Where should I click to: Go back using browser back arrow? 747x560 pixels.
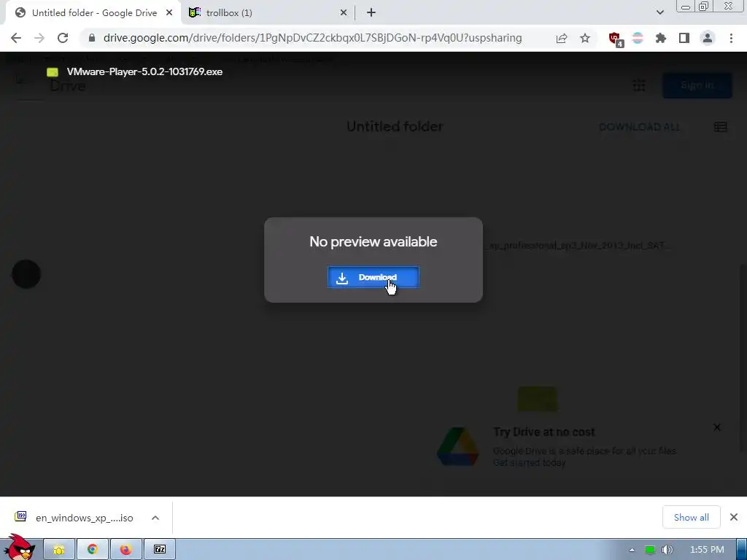coord(16,38)
